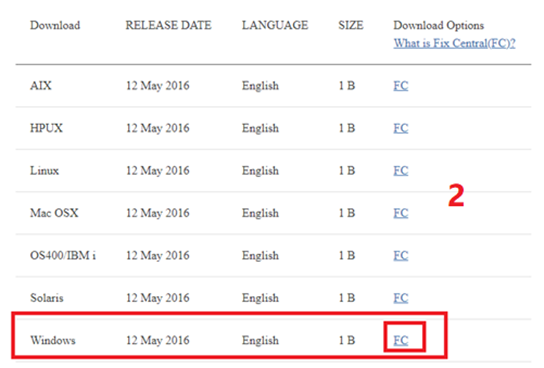544x368 pixels.
Task: Click the '1 B' size in Windows row
Action: point(347,340)
